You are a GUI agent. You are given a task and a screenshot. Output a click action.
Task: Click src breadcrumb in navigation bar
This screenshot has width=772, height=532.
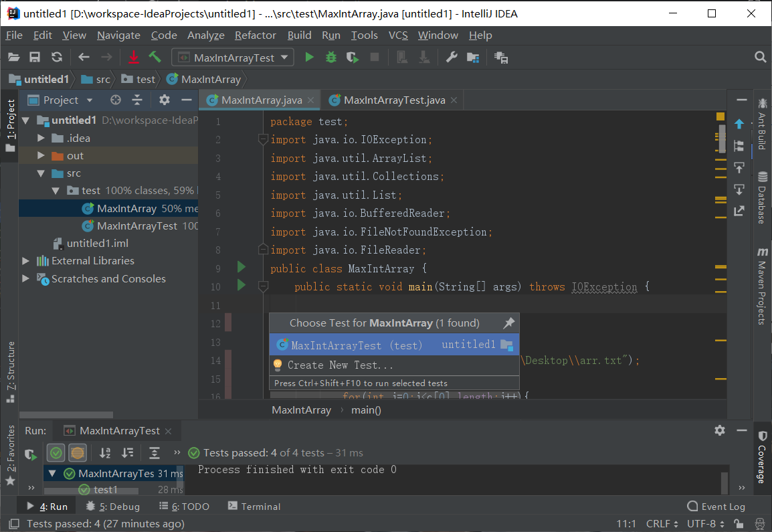(x=96, y=80)
